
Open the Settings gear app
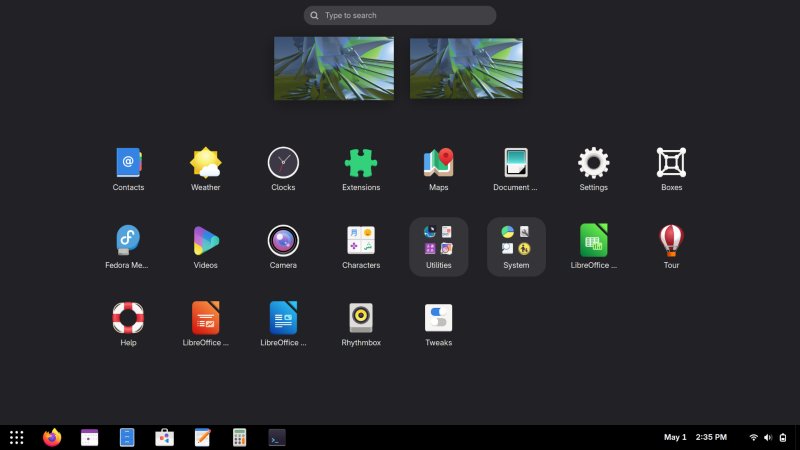[594, 162]
